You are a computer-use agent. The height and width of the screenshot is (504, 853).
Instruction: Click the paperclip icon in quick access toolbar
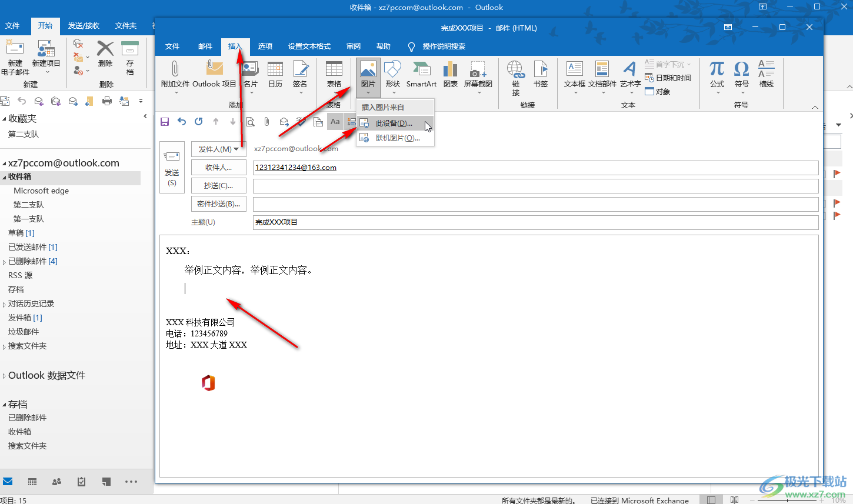tap(266, 122)
